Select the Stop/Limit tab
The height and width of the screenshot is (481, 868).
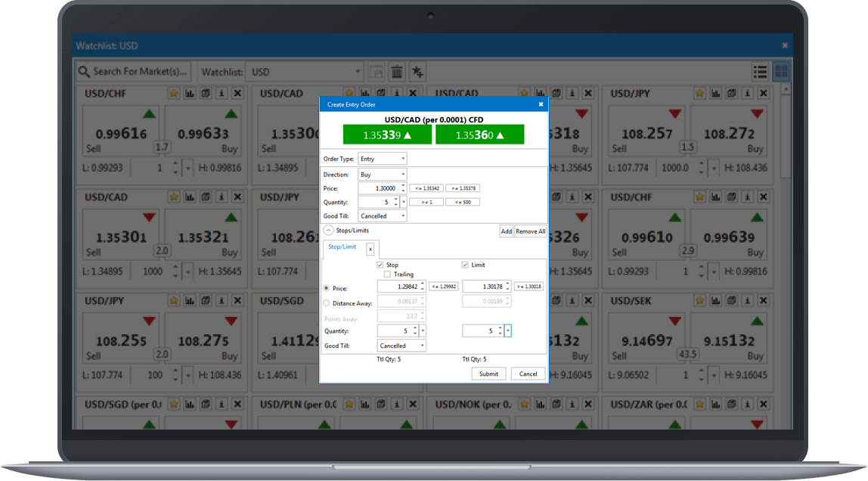pyautogui.click(x=342, y=248)
